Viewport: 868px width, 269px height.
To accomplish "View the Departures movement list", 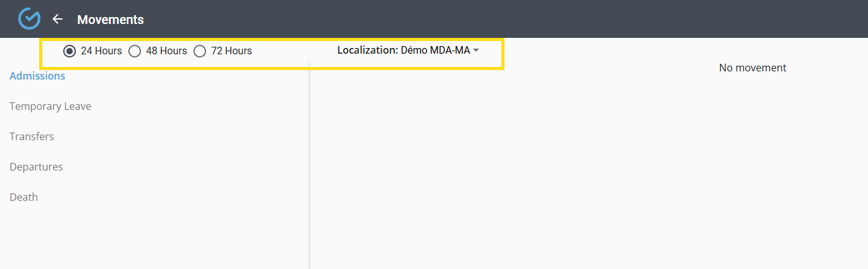I will click(36, 167).
